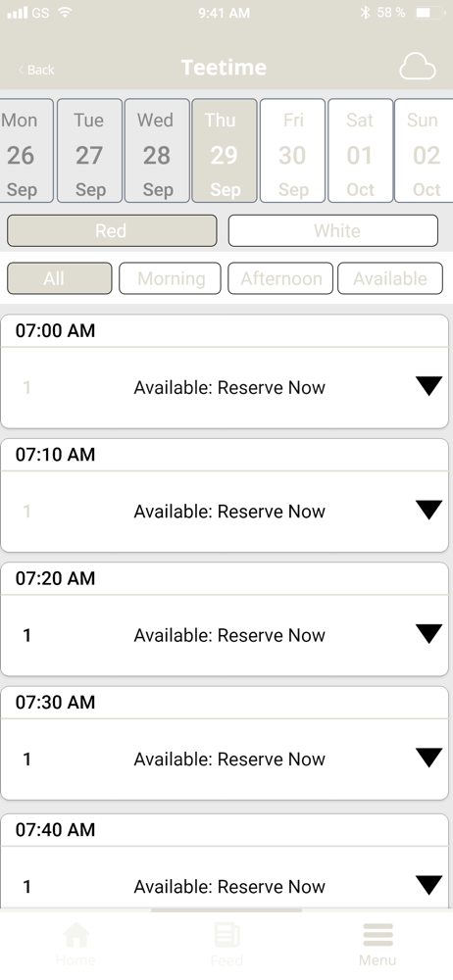Open the weather cloud icon
This screenshot has width=453, height=980.
click(x=418, y=67)
